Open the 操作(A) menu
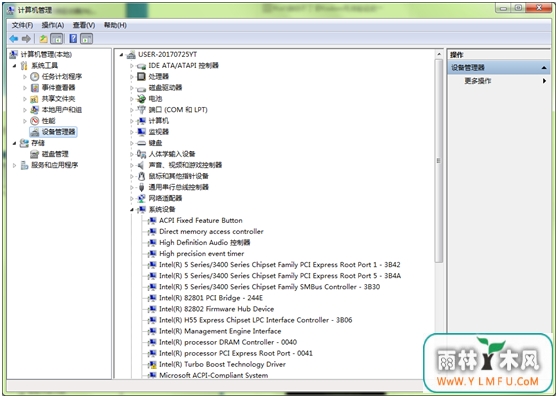 point(53,25)
